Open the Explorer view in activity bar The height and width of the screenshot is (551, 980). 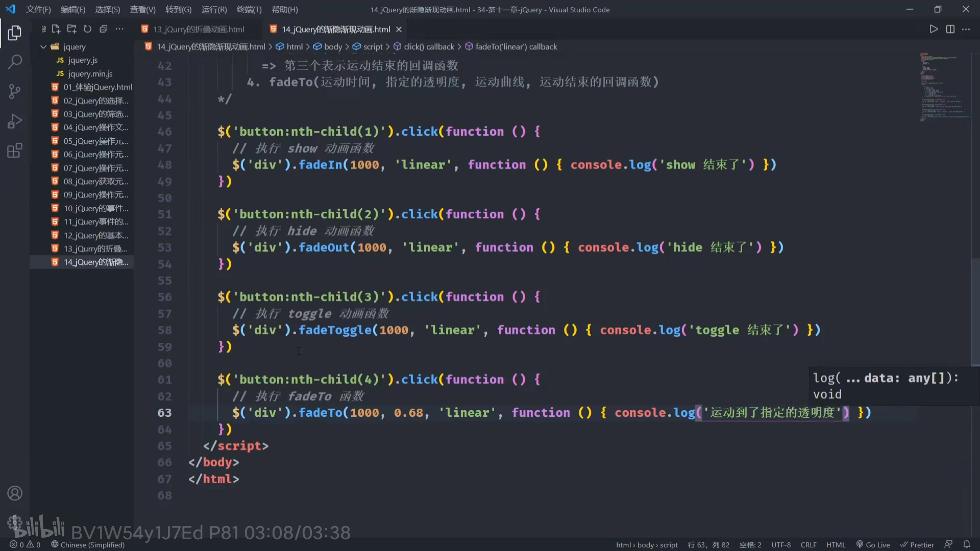(15, 33)
